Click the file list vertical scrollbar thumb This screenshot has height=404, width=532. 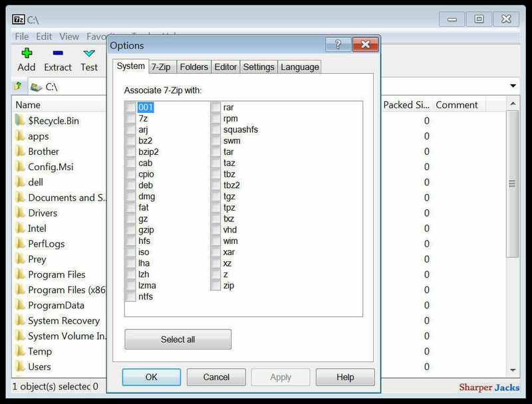512,183
